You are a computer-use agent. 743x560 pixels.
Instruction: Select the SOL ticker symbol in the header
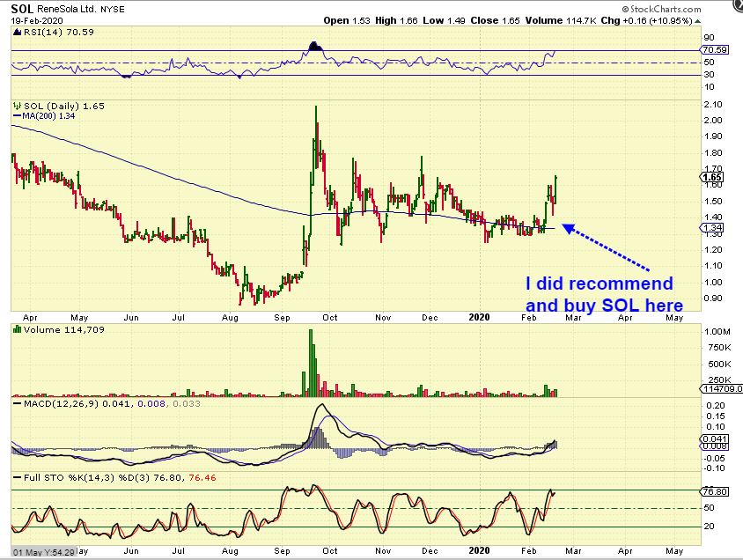coord(22,9)
